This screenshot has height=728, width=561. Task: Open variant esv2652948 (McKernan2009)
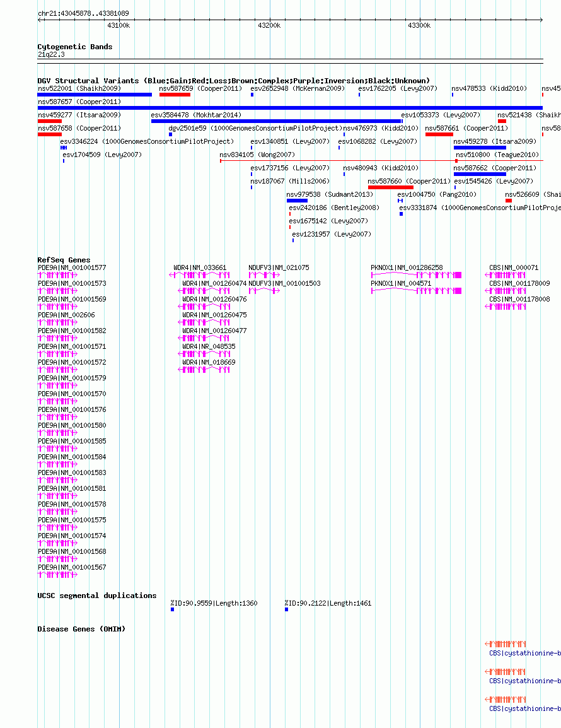[298, 88]
